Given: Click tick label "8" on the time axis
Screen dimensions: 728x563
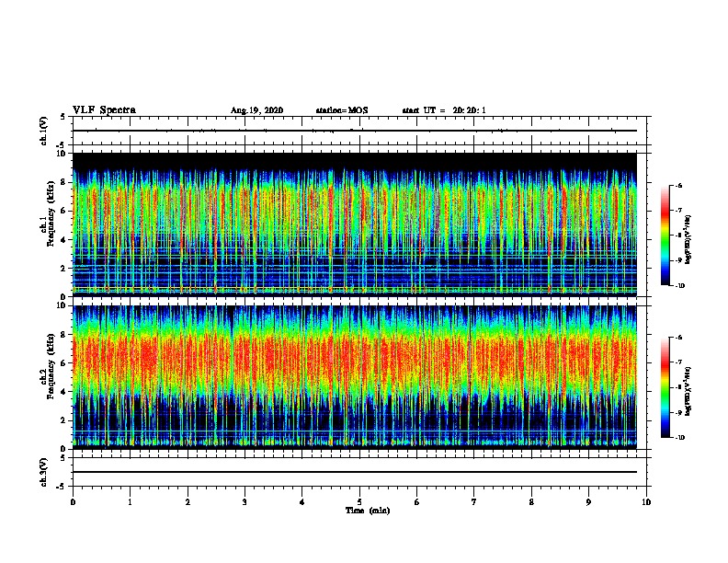Looking at the screenshot, I should point(531,502).
